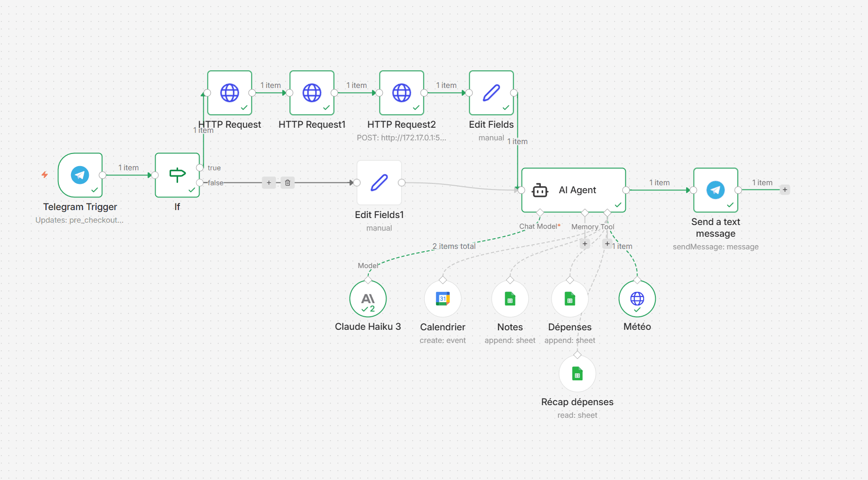Open the Dépenses append sheet node
868x480 pixels.
570,298
